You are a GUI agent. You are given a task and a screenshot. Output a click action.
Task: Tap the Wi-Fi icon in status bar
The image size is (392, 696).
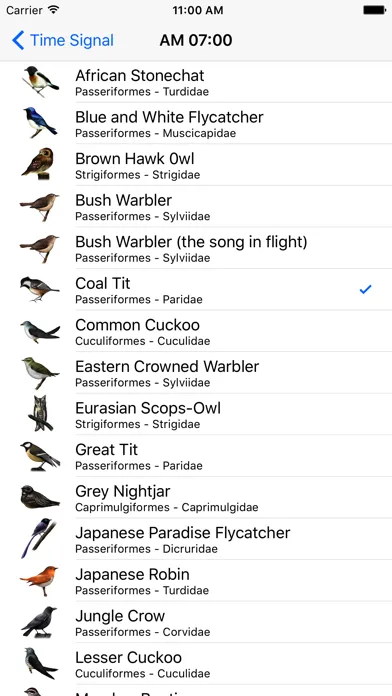54,10
